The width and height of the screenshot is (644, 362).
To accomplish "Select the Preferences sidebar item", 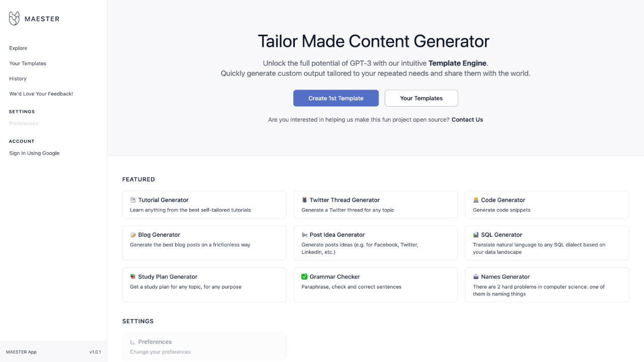I will pos(24,123).
